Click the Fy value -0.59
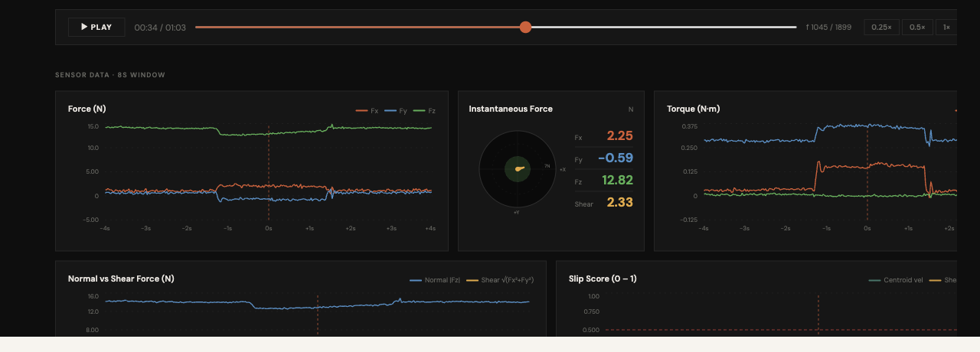The image size is (980, 352). coord(615,158)
